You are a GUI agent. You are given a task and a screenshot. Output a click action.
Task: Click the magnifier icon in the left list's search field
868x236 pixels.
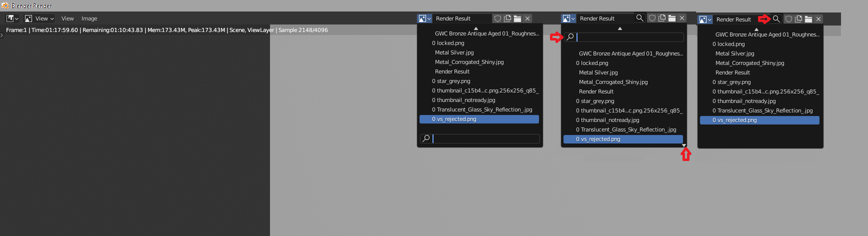(426, 138)
